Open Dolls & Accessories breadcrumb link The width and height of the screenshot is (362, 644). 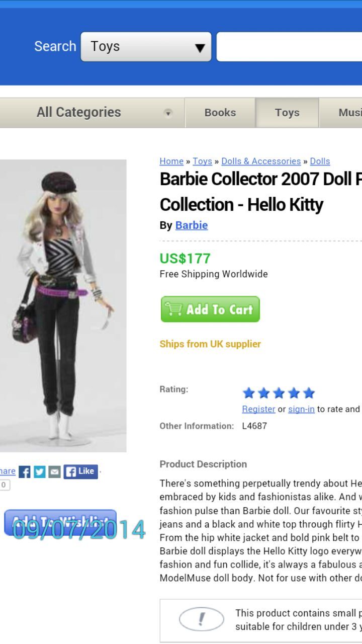(261, 161)
